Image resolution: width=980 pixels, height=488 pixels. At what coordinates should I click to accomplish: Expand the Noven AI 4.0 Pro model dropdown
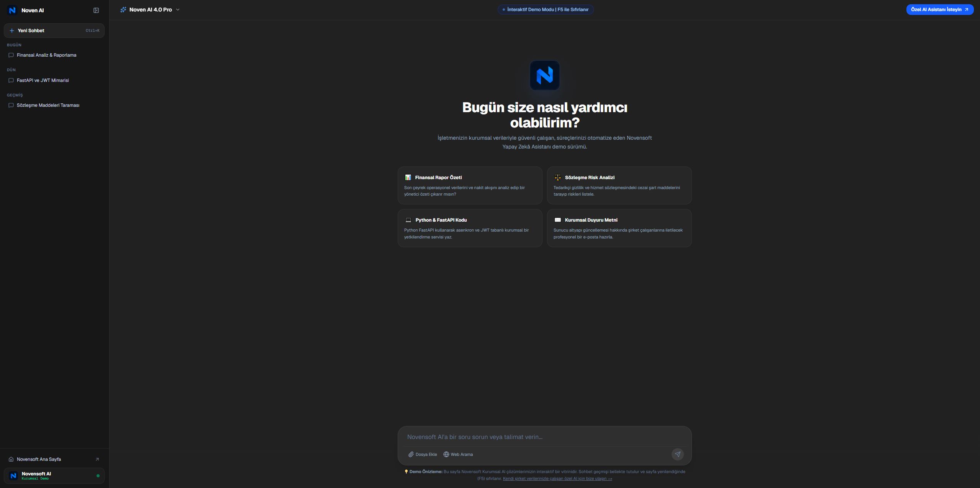click(150, 10)
